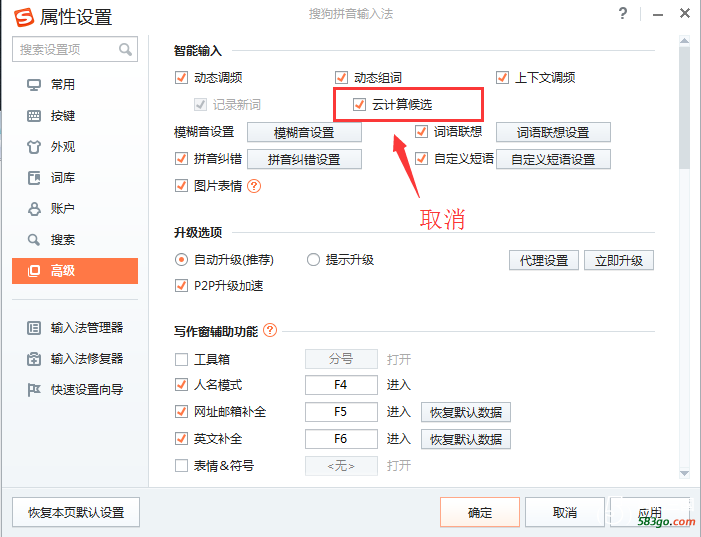Click the icon beside 高级
Image resolution: width=701 pixels, height=537 pixels.
click(x=34, y=271)
